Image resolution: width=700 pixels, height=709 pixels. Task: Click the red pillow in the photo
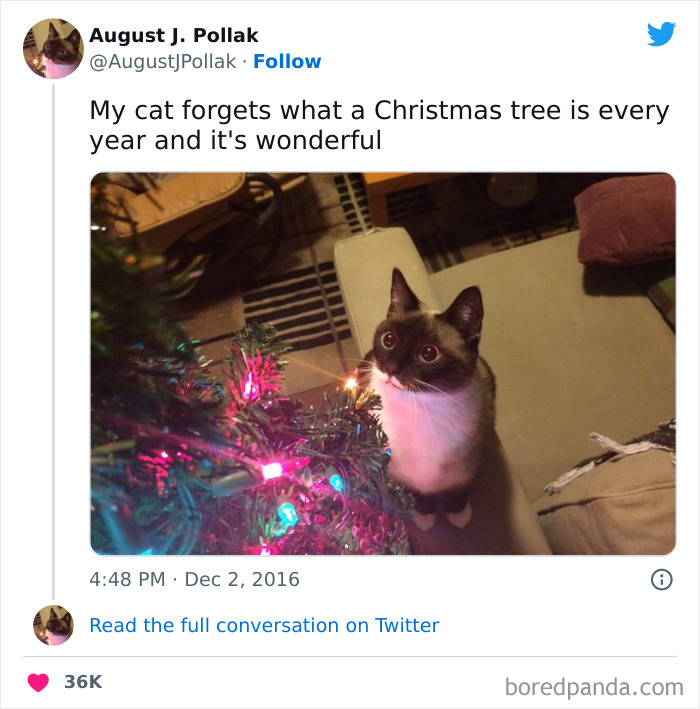625,218
